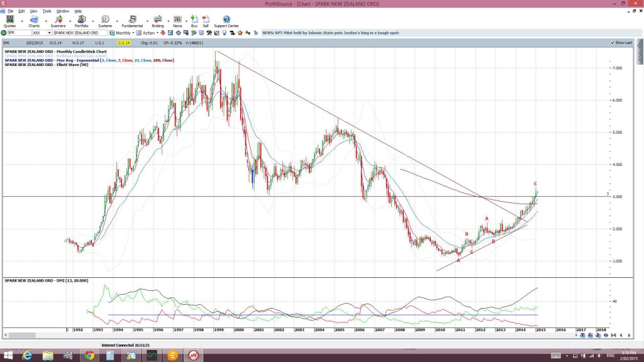Viewport: 644px width, 362px height.
Task: Click the taskbar clock showing 5:10 PM
Action: tap(628, 356)
